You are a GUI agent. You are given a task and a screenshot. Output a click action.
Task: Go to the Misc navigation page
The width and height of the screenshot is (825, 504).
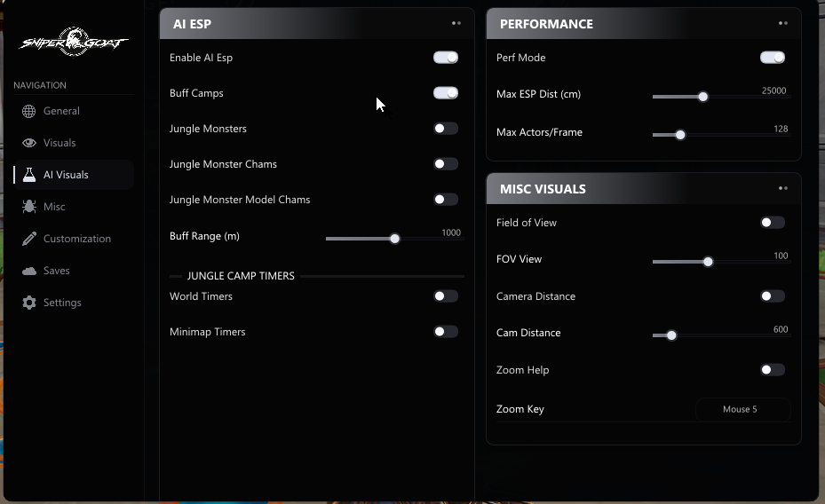pyautogui.click(x=74, y=207)
